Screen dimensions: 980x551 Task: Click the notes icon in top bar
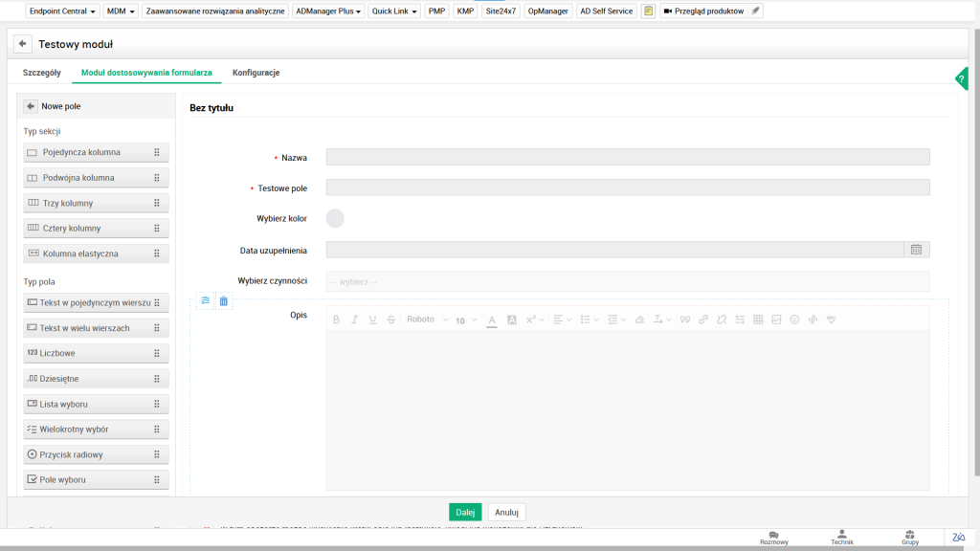tap(648, 11)
